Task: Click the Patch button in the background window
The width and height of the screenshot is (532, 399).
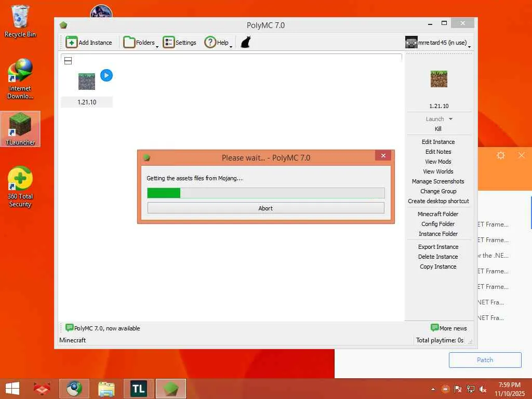Action: [x=485, y=360]
